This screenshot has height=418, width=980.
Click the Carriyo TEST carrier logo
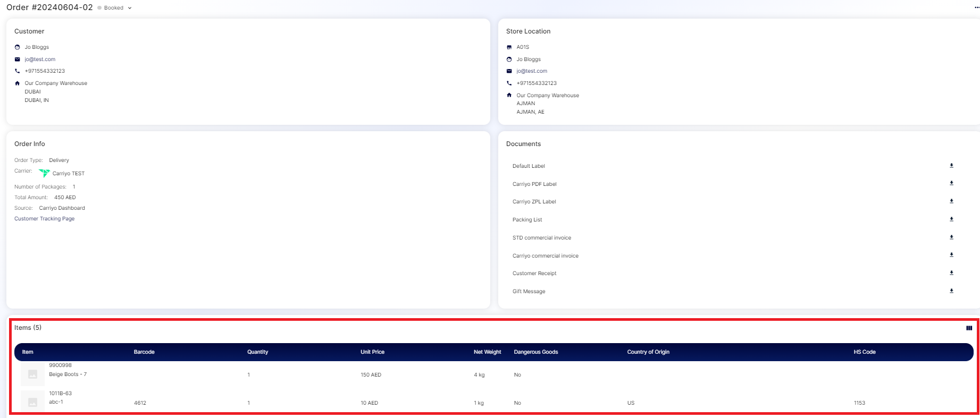(x=44, y=173)
